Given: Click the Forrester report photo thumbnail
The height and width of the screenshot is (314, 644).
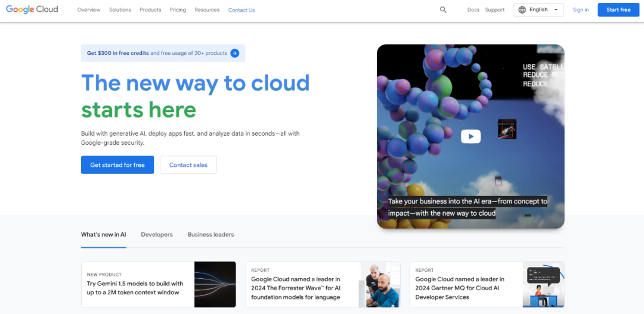Looking at the screenshot, I should (380, 284).
